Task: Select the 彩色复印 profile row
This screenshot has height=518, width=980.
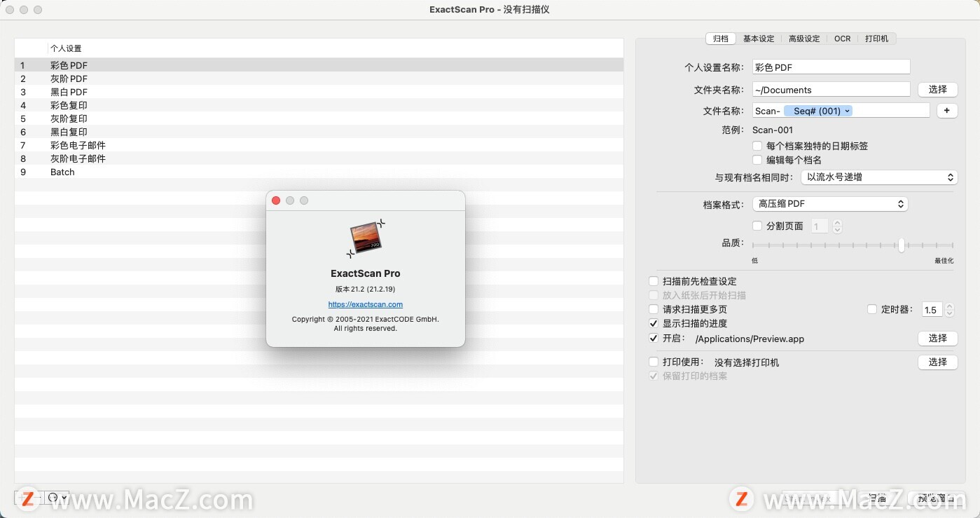Action: (319, 105)
